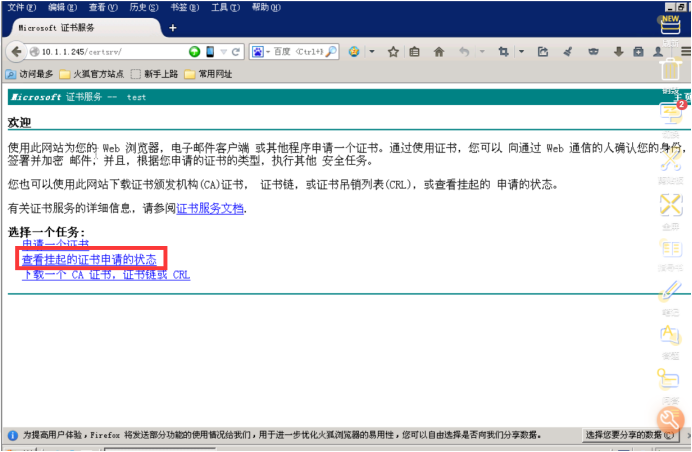Click the browser Back arrow button
The height and width of the screenshot is (452, 692).
(16, 52)
